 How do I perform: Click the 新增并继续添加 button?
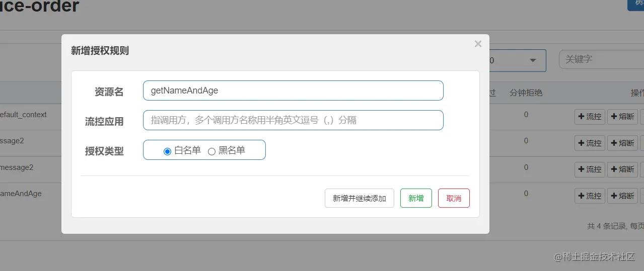coord(360,198)
